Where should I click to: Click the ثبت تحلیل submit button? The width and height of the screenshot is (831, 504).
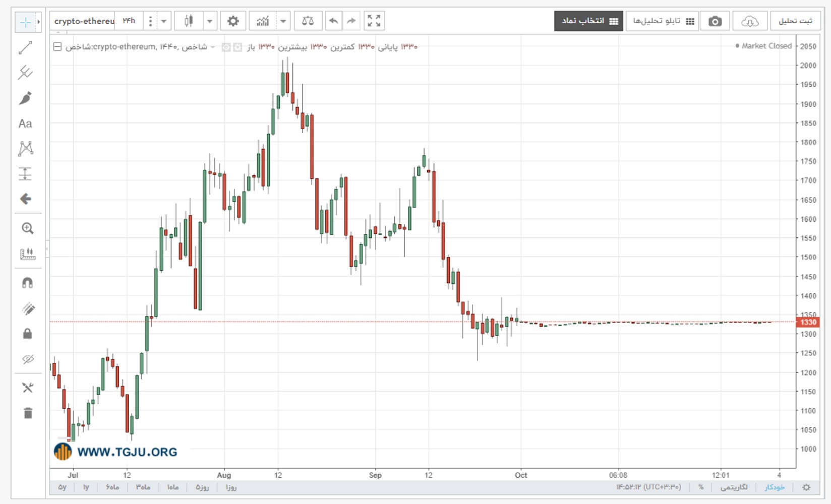pos(795,21)
